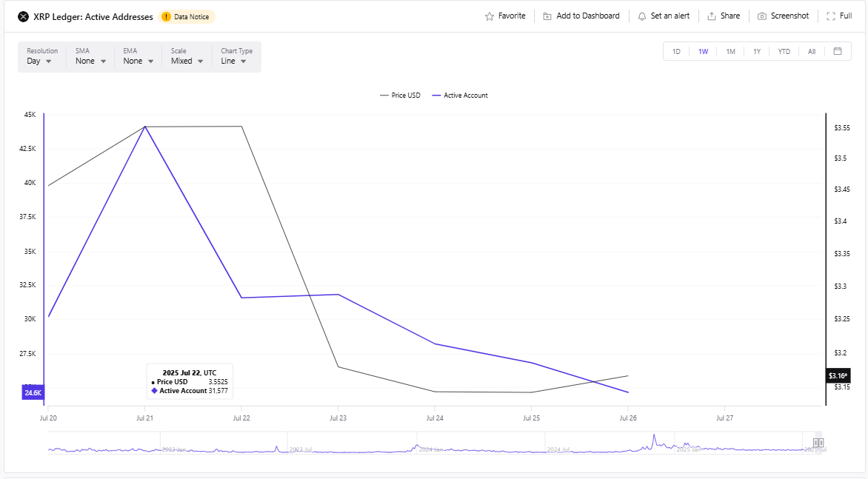The height and width of the screenshot is (479, 868).
Task: Enter fullscreen with the Full icon
Action: [830, 16]
